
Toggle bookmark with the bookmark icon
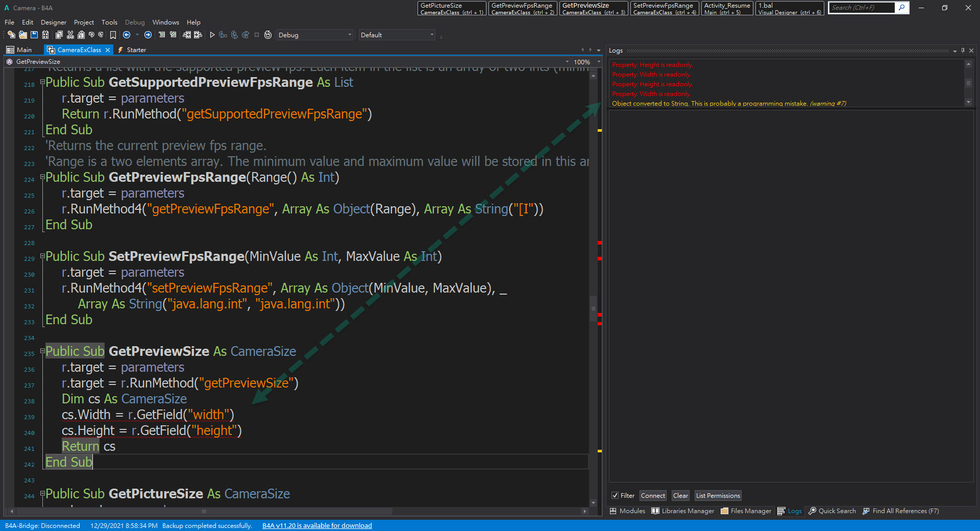click(x=113, y=35)
